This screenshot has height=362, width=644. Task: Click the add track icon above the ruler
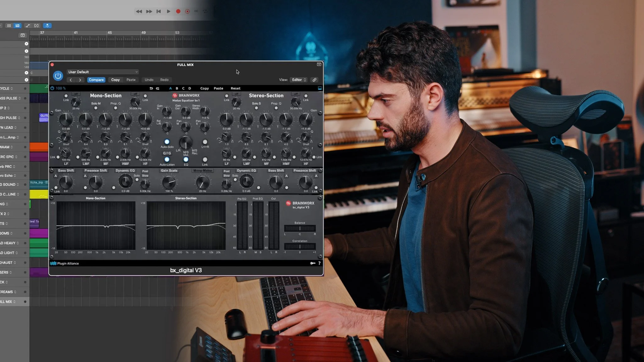(x=22, y=35)
